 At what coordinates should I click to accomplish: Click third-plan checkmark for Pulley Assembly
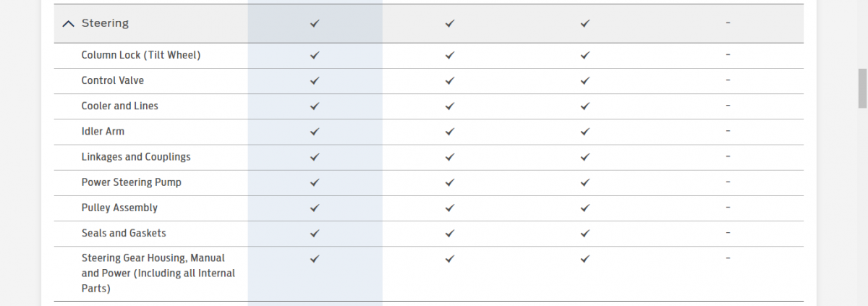585,208
